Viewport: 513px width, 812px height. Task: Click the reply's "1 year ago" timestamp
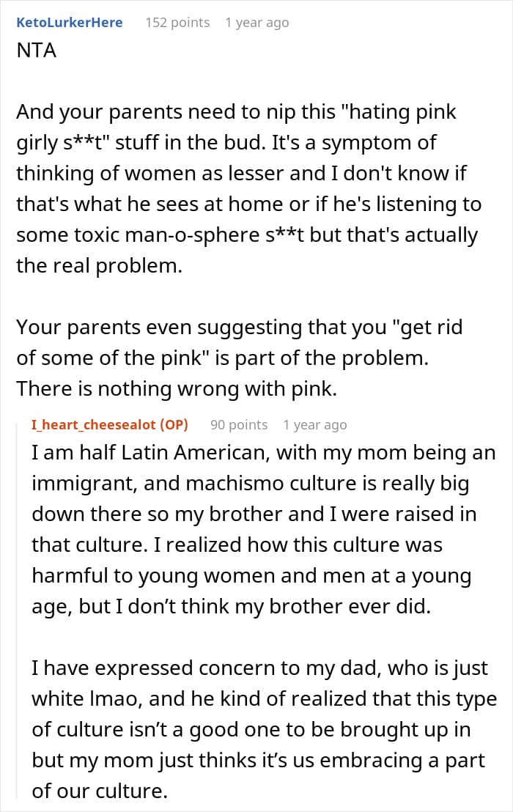pos(314,424)
